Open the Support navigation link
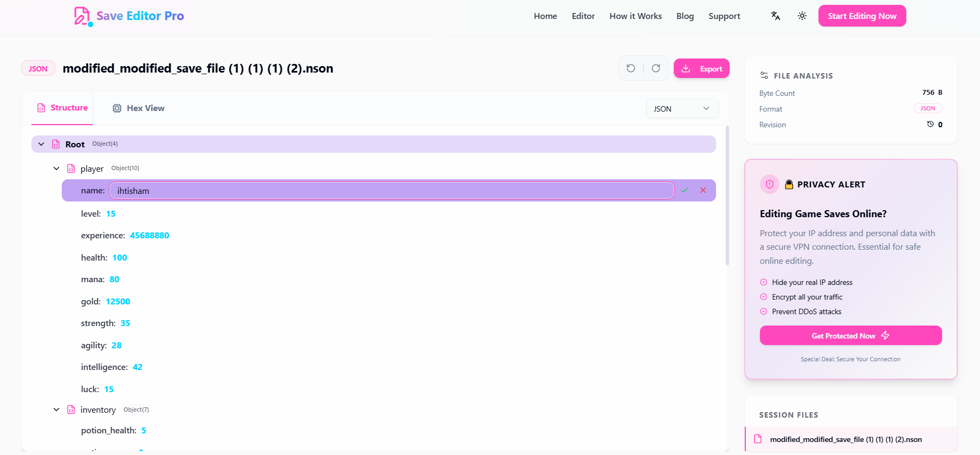The height and width of the screenshot is (455, 980). pos(724,16)
